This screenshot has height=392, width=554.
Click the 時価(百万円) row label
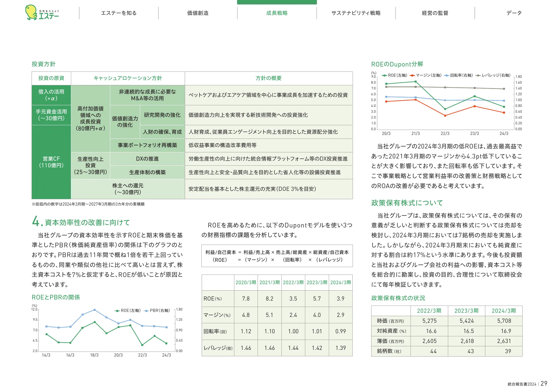pyautogui.click(x=391, y=321)
